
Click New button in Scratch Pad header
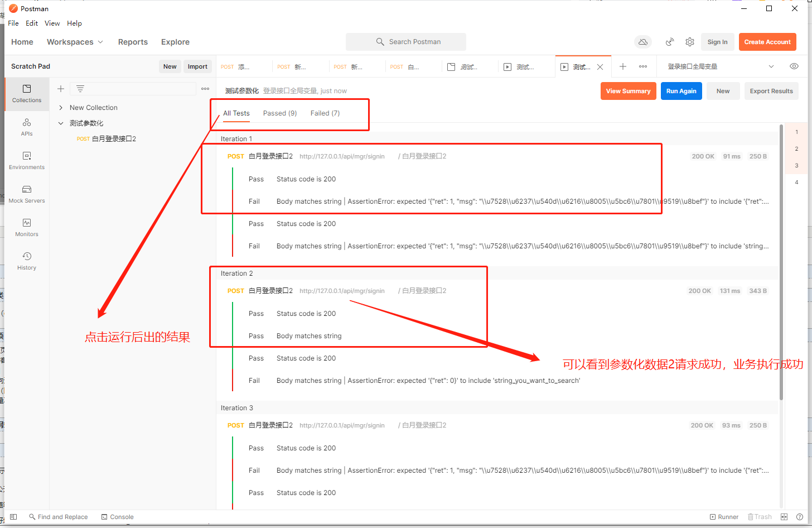pos(170,66)
